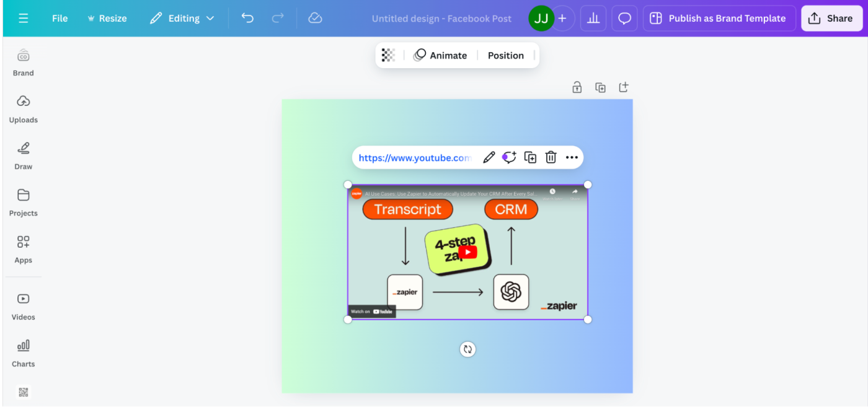This screenshot has width=868, height=407.
Task: Add a new page
Action: click(x=624, y=87)
